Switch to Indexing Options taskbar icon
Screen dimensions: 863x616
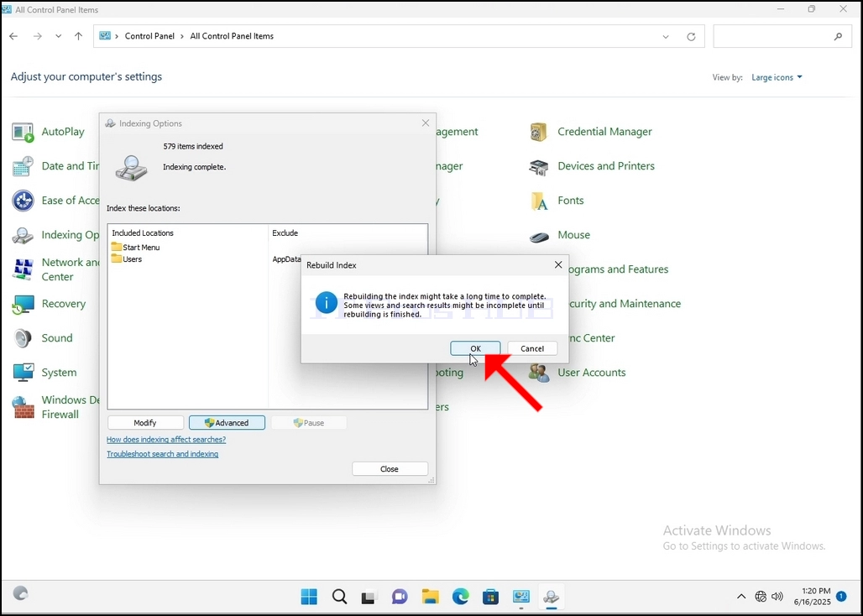point(551,596)
